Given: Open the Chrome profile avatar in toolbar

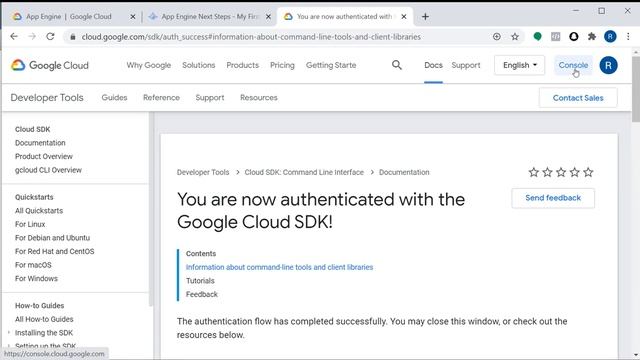Looking at the screenshot, I should coord(610,37).
